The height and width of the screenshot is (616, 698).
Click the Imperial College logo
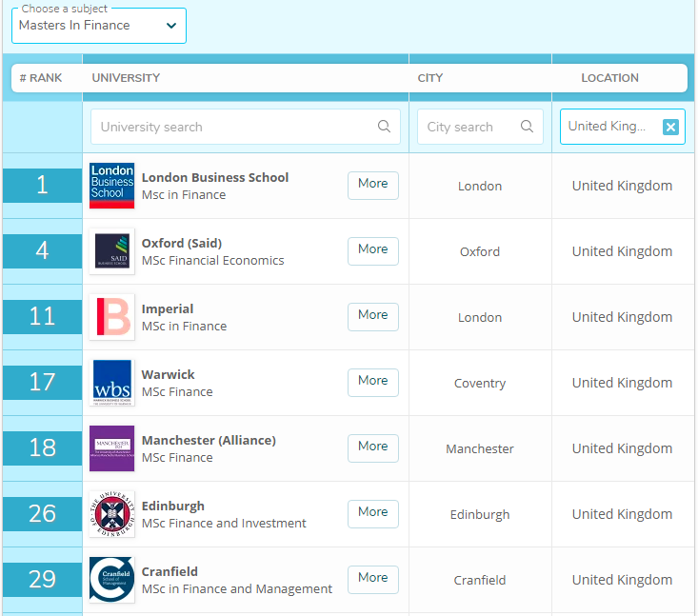click(x=111, y=317)
